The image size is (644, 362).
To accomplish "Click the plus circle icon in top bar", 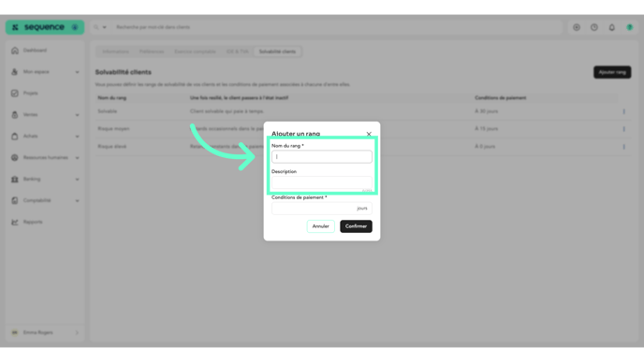I will coord(577,27).
